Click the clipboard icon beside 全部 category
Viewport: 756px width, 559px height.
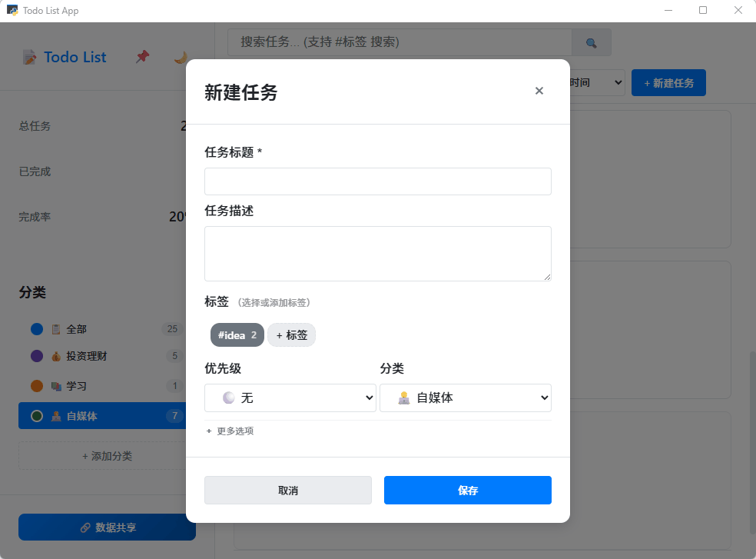point(56,328)
